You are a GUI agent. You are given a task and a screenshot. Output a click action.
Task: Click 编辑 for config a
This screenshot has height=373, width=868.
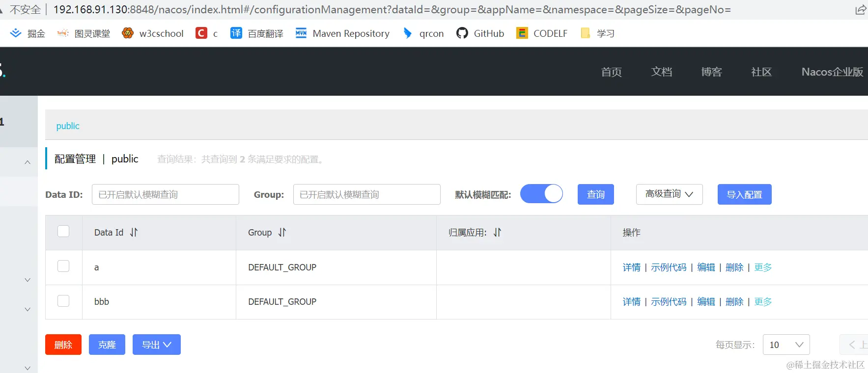point(706,267)
